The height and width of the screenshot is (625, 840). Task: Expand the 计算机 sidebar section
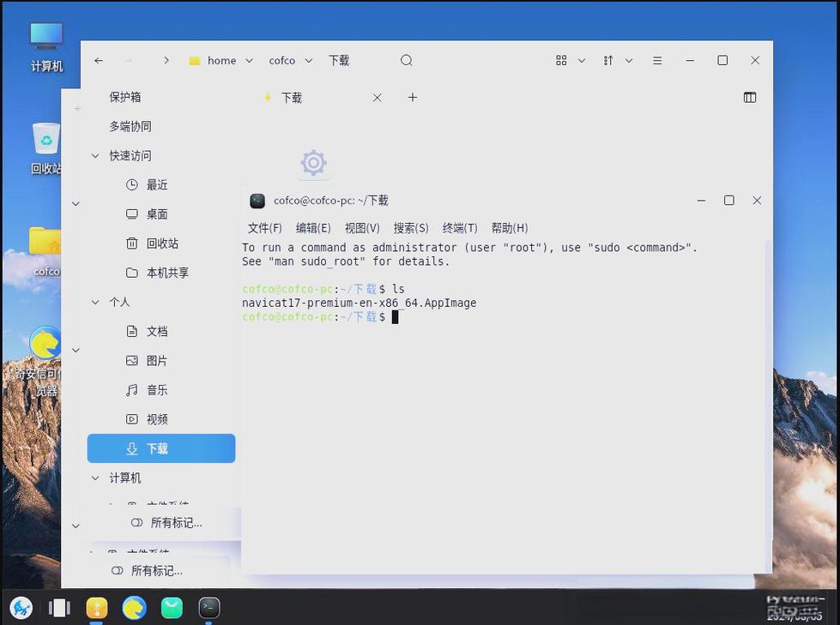tap(94, 478)
